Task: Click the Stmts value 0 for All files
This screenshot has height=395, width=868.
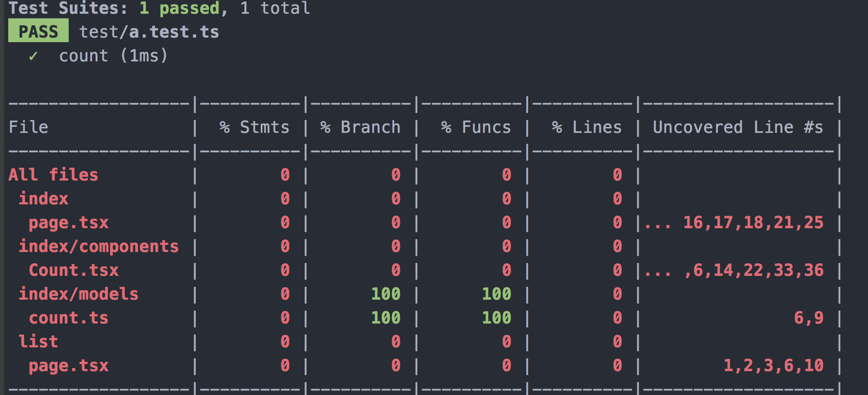Action: (x=285, y=175)
